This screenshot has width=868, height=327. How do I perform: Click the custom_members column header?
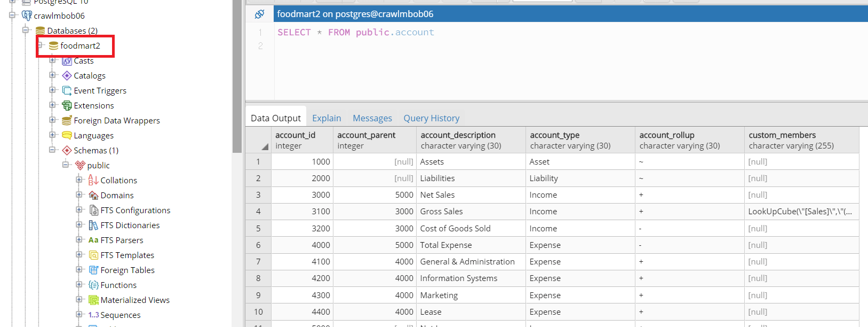point(802,140)
